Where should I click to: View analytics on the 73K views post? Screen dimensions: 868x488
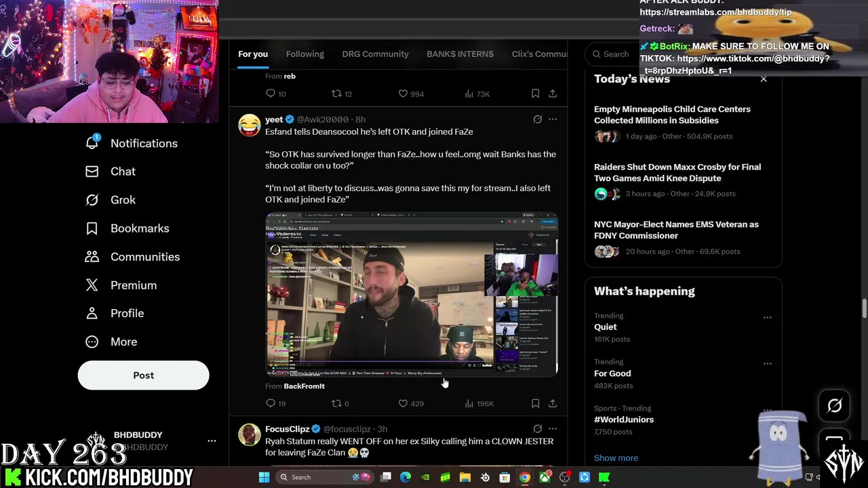tap(469, 94)
